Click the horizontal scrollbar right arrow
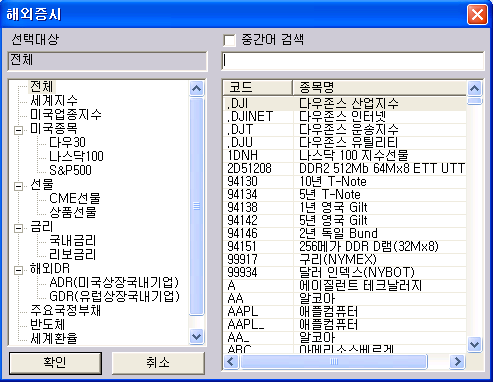 pos(457,362)
